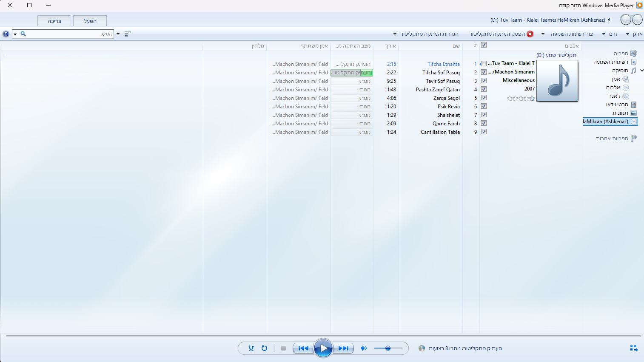Toggle the repeat icon
The height and width of the screenshot is (362, 644).
[x=264, y=348]
